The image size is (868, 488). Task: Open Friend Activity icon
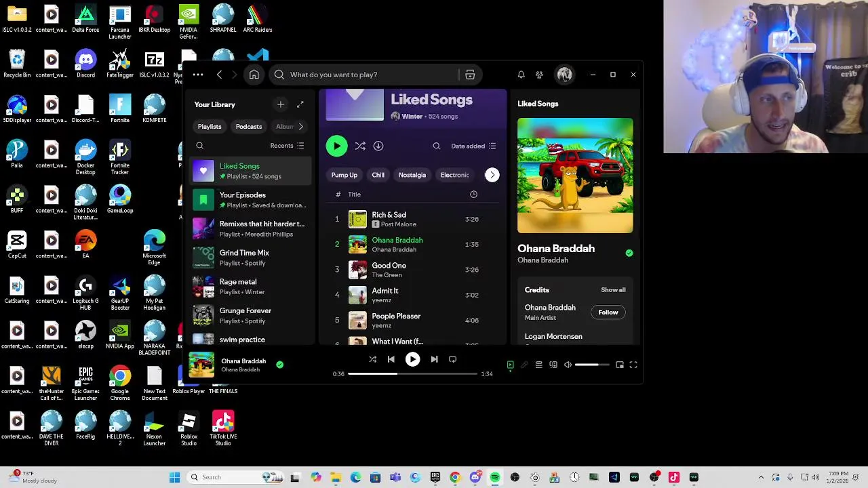tap(539, 75)
